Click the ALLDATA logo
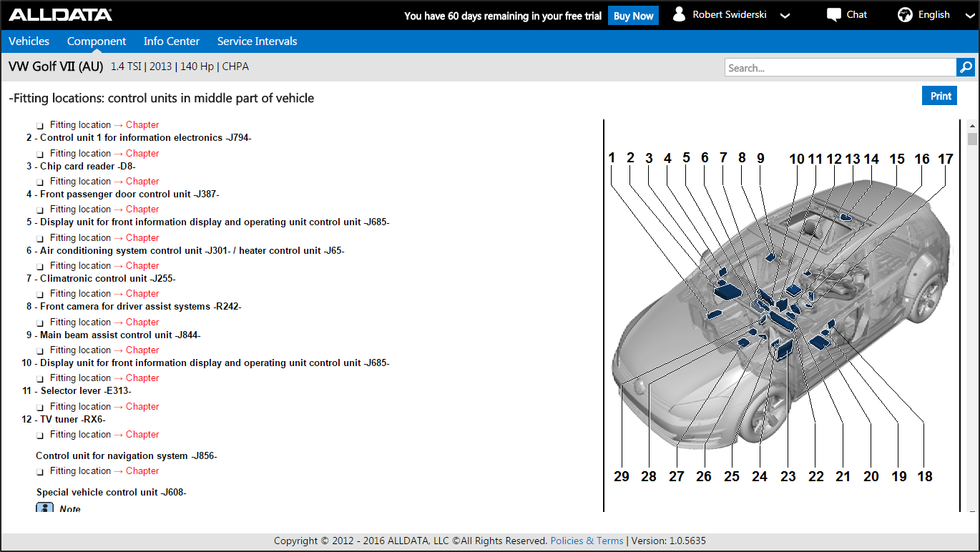 [60, 15]
